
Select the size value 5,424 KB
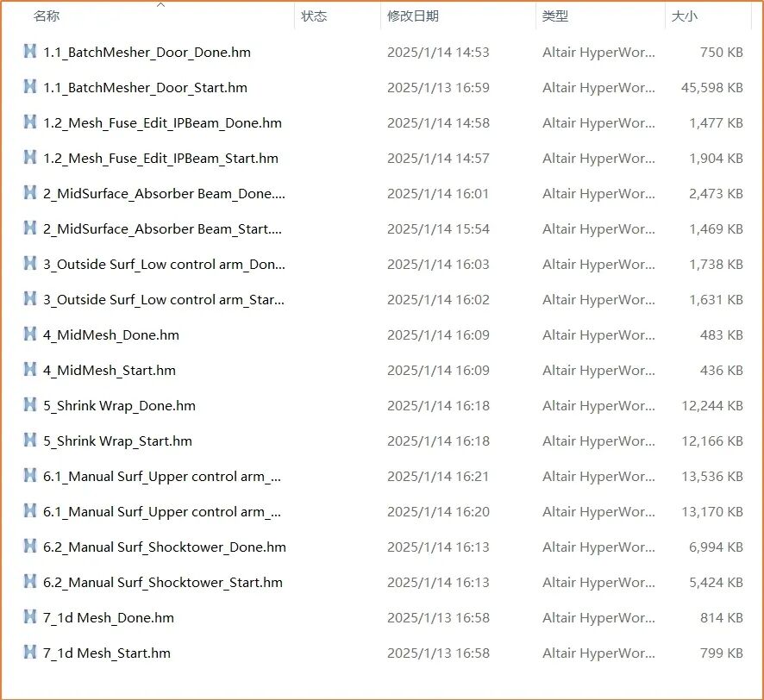[x=716, y=582]
